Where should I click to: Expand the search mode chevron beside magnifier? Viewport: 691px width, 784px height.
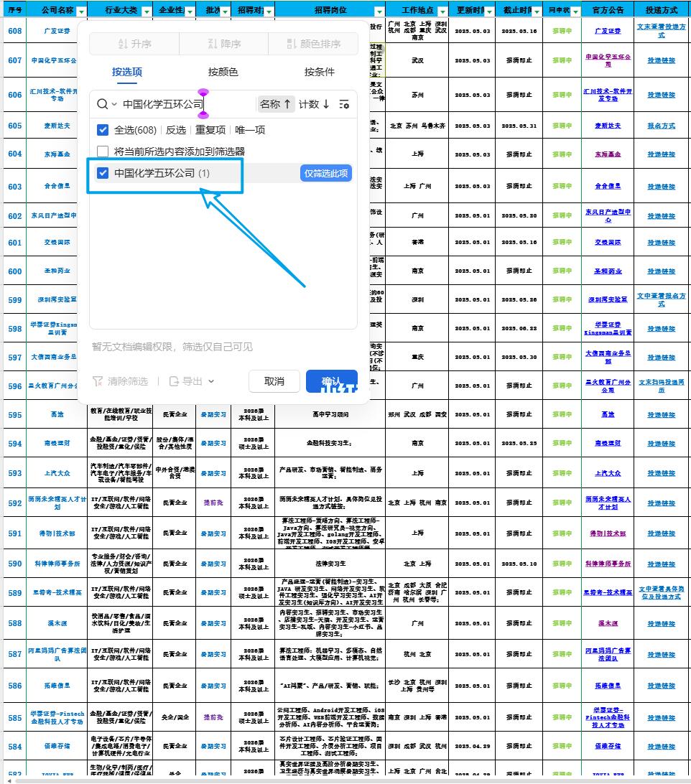(114, 104)
